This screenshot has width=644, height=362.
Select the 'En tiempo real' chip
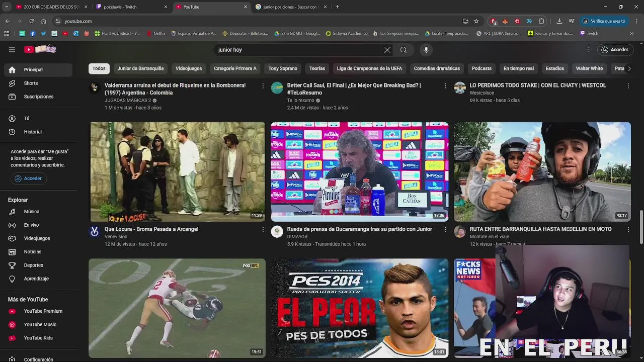[519, 68]
